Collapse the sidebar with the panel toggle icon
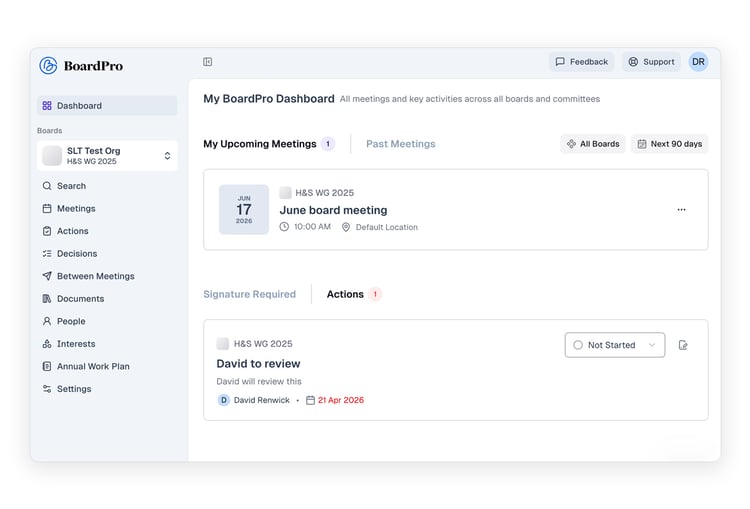 [x=208, y=62]
